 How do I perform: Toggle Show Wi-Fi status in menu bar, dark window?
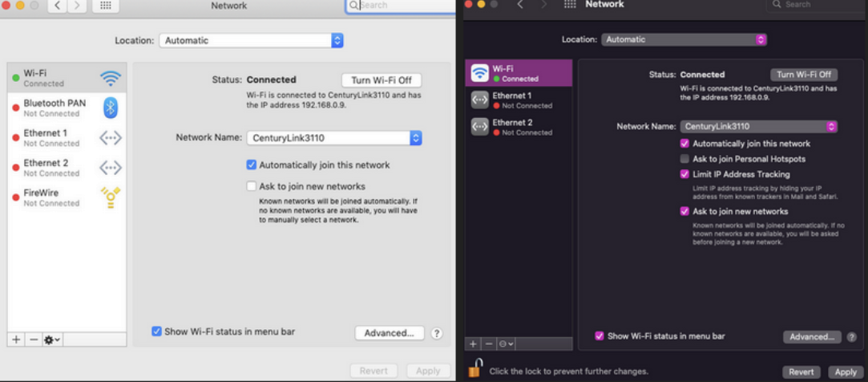[x=599, y=336]
